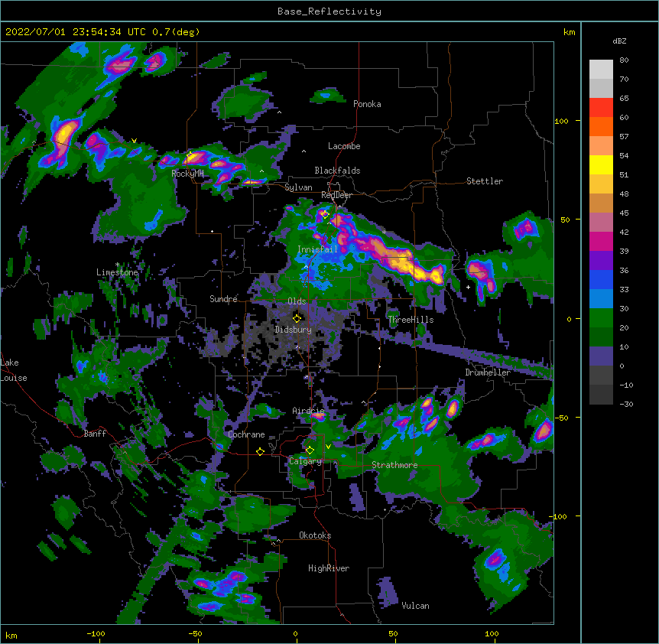The height and width of the screenshot is (644, 659).
Task: Select the dark gray -10 dBZ legend swatch
Action: click(601, 395)
